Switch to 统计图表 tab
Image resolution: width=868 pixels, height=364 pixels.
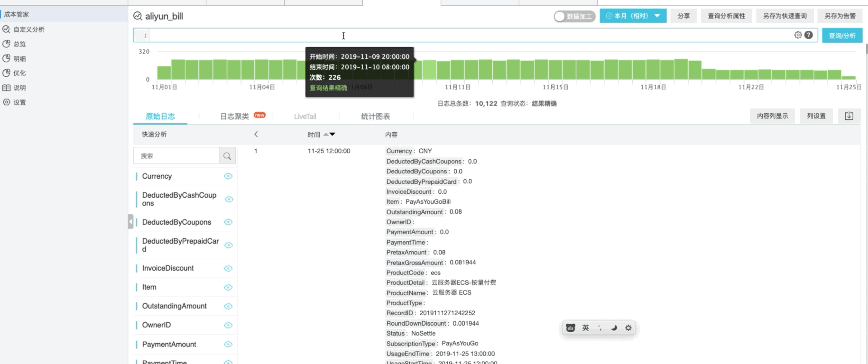[375, 117]
